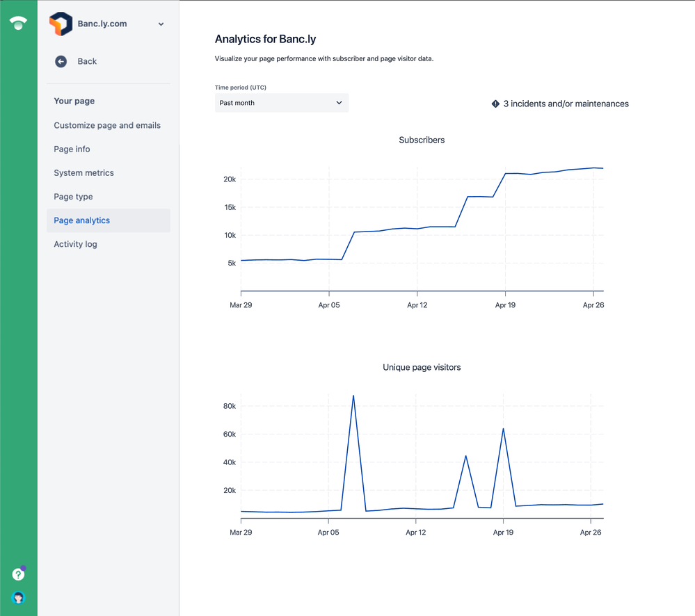Open 3 incidents and/or maintenances
Image resolution: width=695 pixels, height=616 pixels.
click(565, 103)
